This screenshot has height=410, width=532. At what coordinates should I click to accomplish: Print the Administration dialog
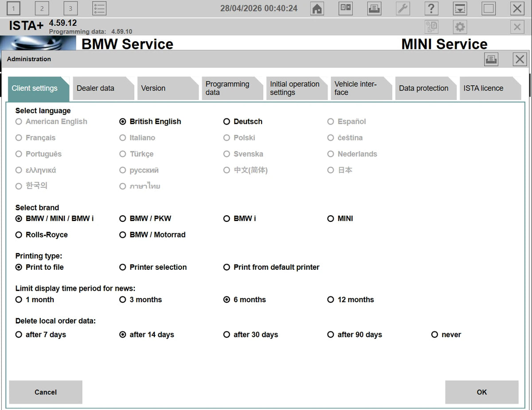click(x=491, y=59)
